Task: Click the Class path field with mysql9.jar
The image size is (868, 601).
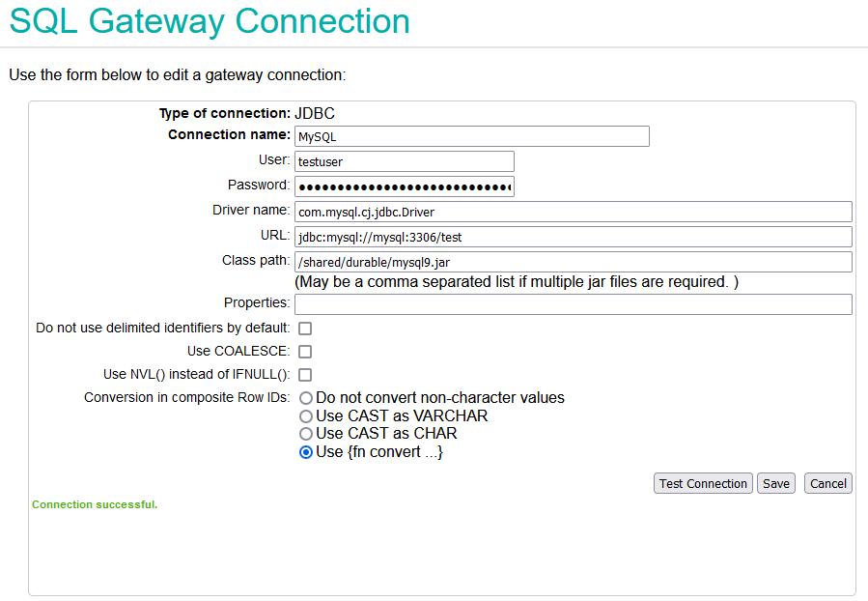Action: [573, 262]
